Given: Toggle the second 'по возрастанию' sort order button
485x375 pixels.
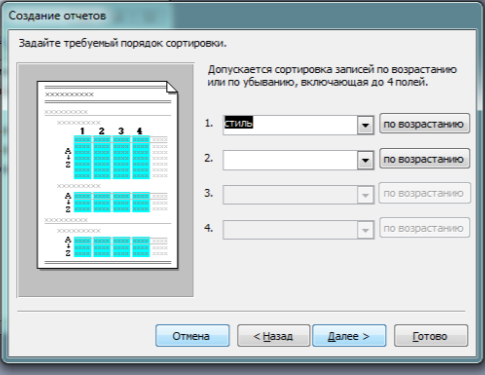Looking at the screenshot, I should (x=424, y=159).
